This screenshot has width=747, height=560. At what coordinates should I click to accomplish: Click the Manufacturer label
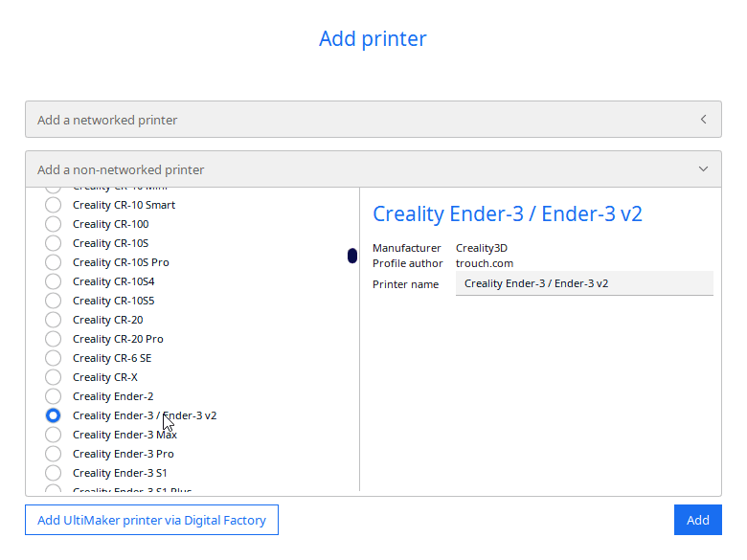(406, 248)
